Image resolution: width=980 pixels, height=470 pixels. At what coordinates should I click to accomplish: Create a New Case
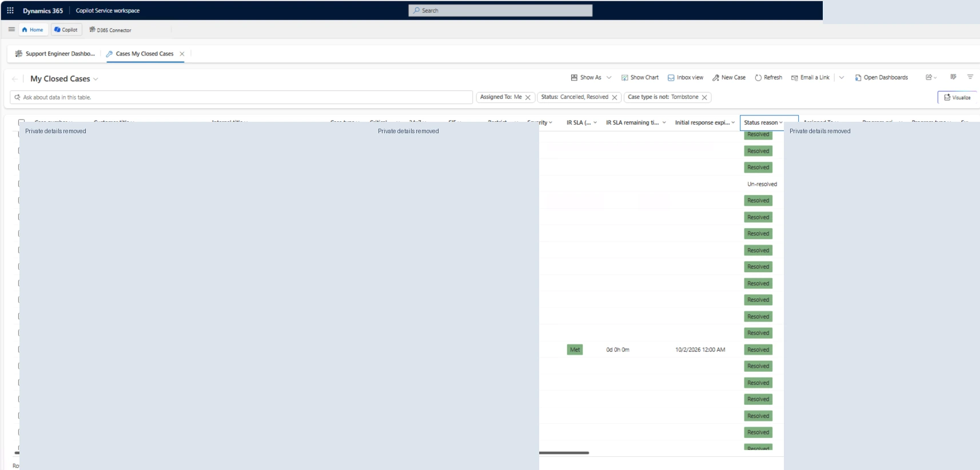click(x=729, y=78)
